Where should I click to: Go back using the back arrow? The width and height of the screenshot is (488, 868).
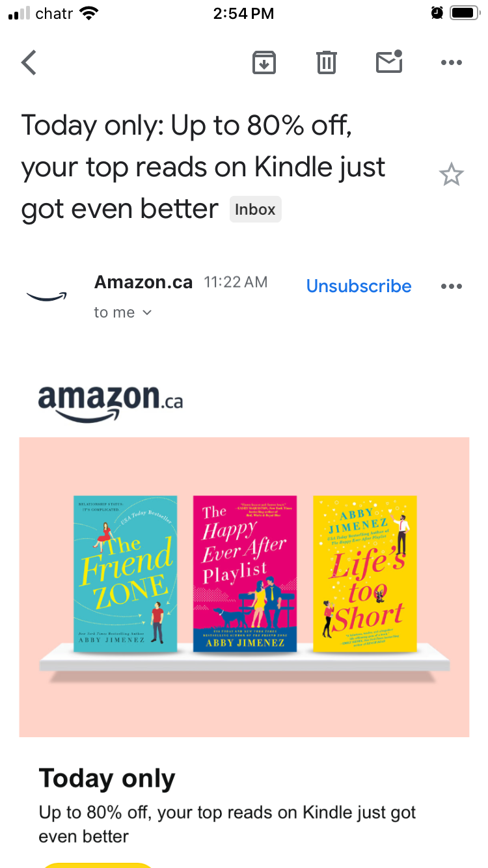(29, 62)
